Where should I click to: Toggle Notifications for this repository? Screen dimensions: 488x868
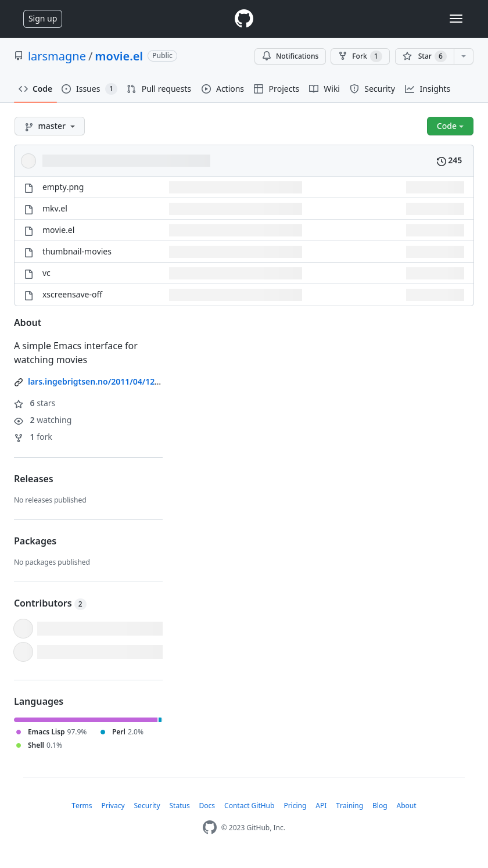tap(290, 56)
